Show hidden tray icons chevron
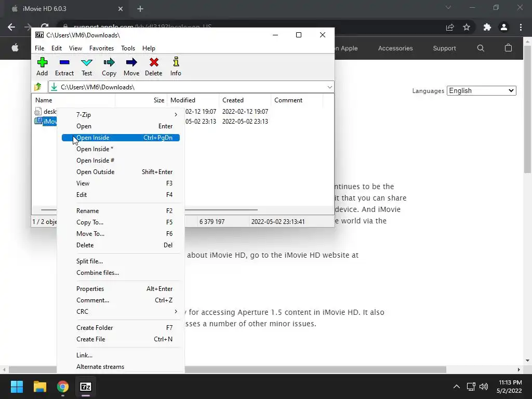This screenshot has height=399, width=532. click(x=457, y=387)
